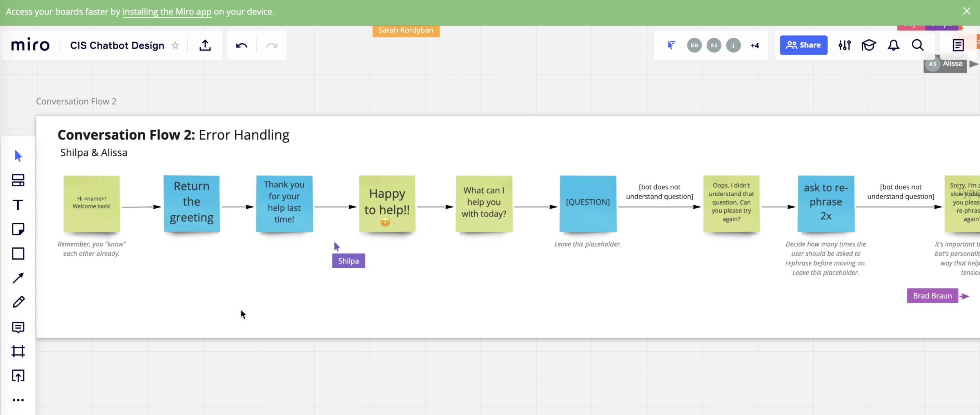This screenshot has width=980, height=415.
Task: Star the CIS Chatbot Design board
Action: (175, 46)
